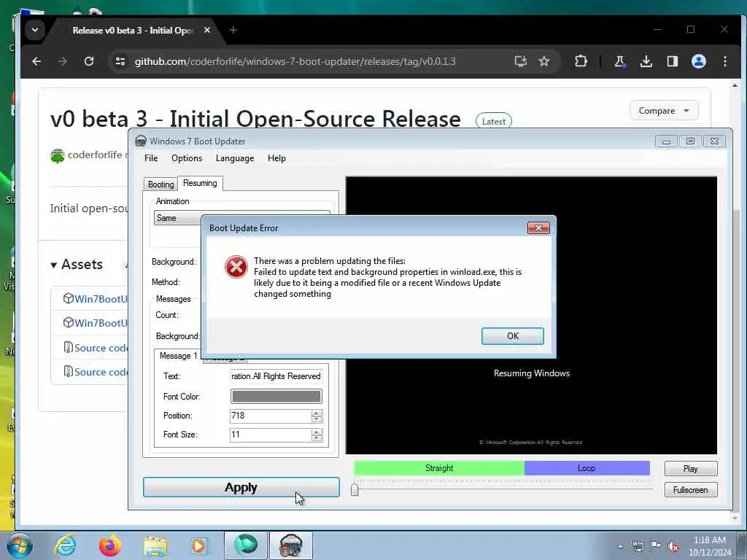Click the coderforlife author link
This screenshot has width=747, height=560.
[x=95, y=155]
